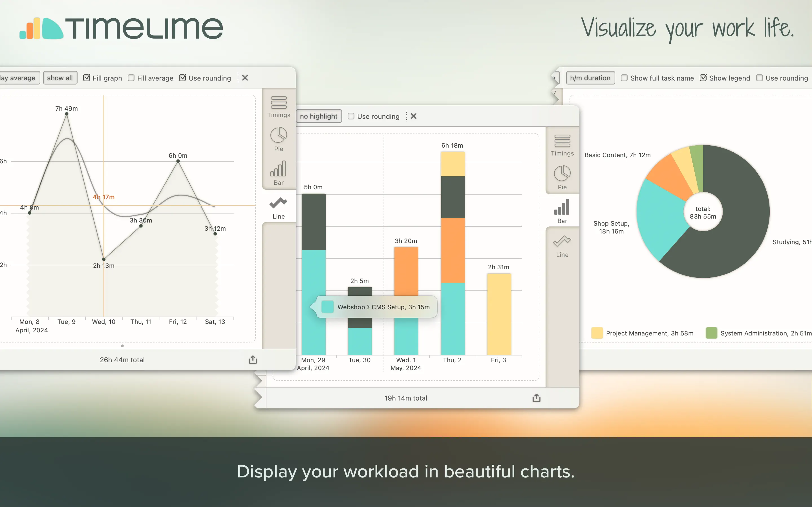Click Project Management yellow legend swatch

coord(597,333)
